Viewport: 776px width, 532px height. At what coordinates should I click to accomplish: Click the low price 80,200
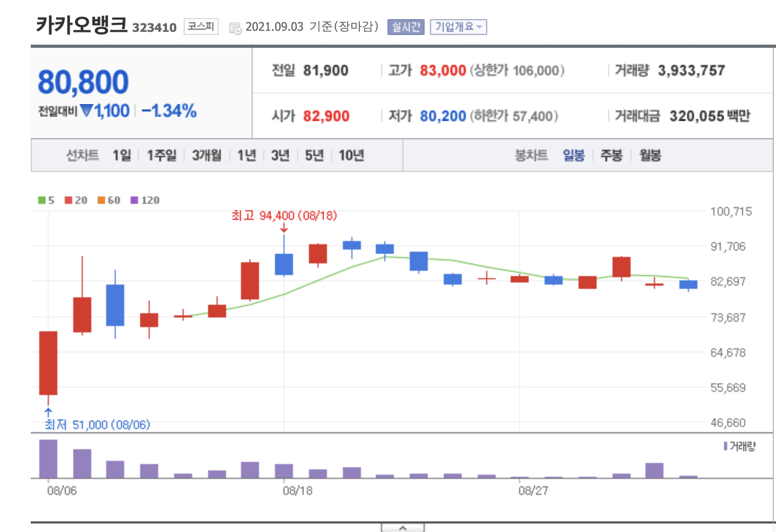tap(443, 116)
